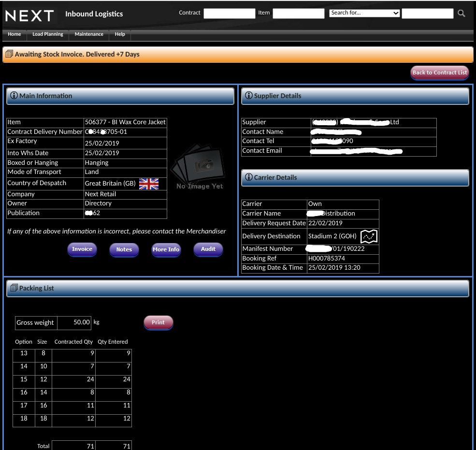Click the info icon on Carrier Details header

(248, 178)
